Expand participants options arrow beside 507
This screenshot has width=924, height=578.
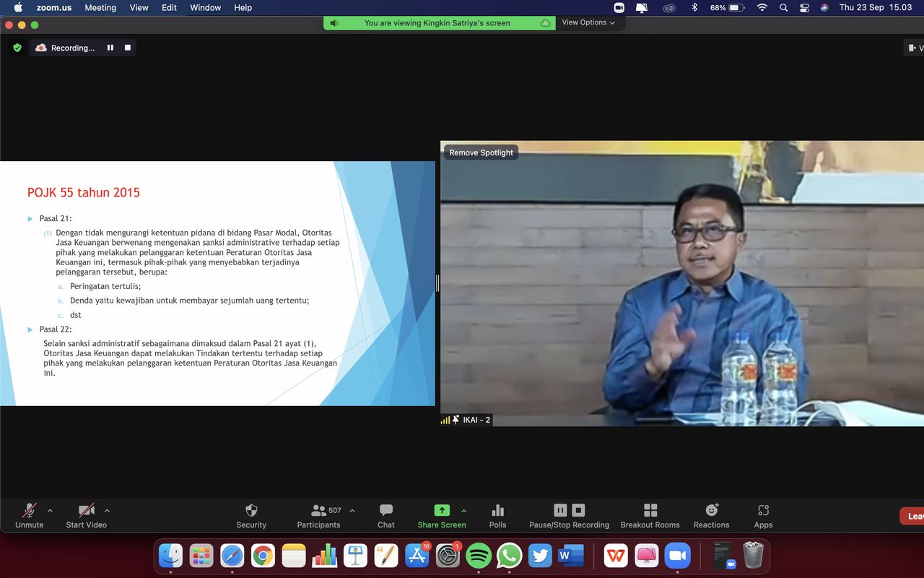click(x=352, y=510)
